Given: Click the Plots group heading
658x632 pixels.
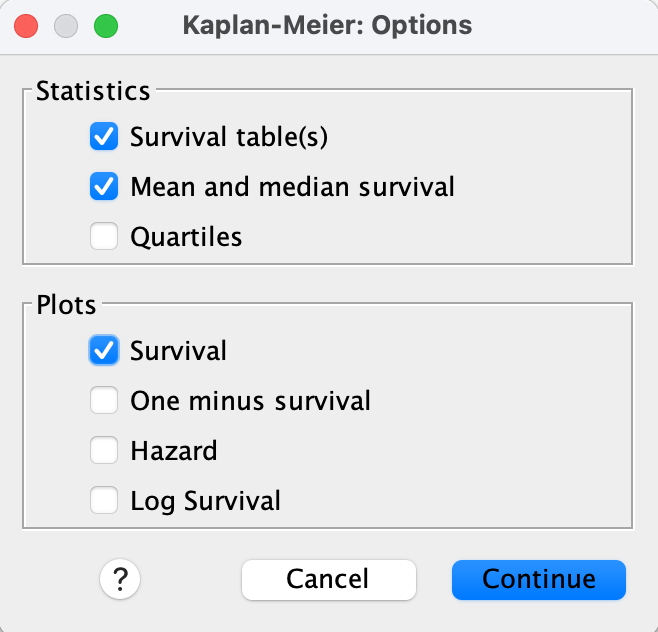Looking at the screenshot, I should tap(67, 304).
